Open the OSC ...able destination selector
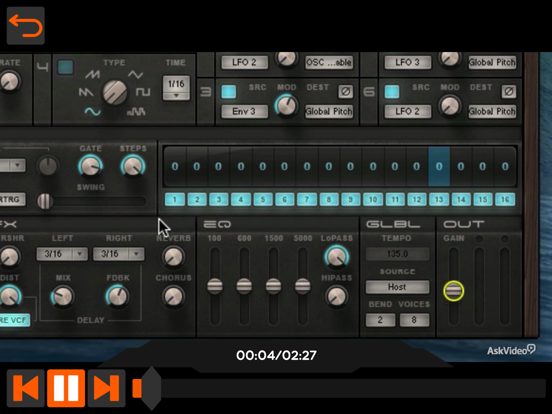Image resolution: width=552 pixels, height=414 pixels. tap(329, 62)
